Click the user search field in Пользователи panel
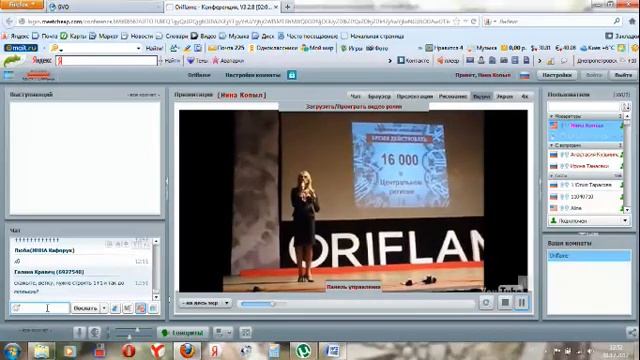640x360 pixels. click(584, 107)
